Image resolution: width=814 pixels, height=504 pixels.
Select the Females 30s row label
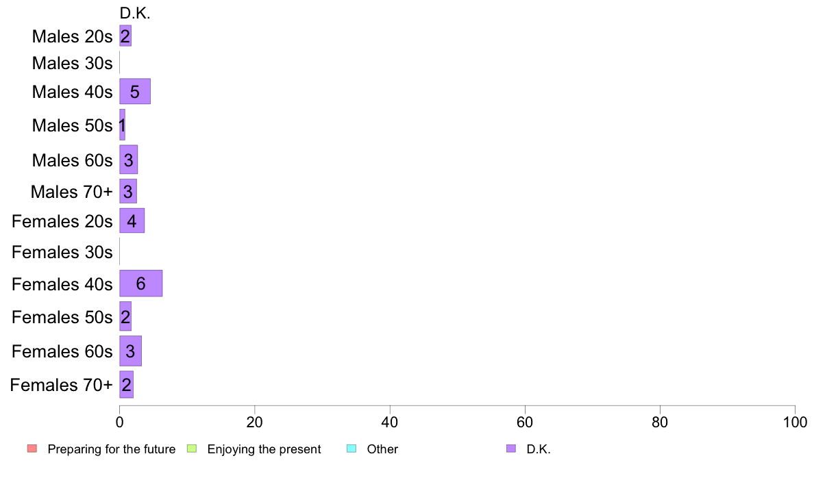pos(62,252)
